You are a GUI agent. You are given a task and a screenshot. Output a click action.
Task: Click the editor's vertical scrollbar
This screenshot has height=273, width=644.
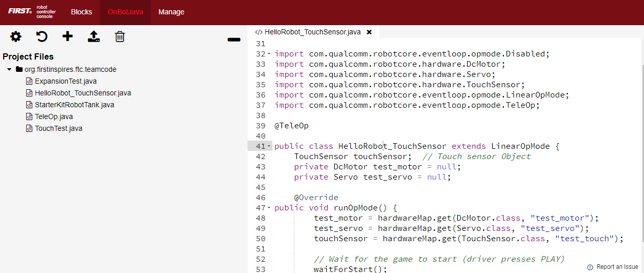(x=641, y=154)
